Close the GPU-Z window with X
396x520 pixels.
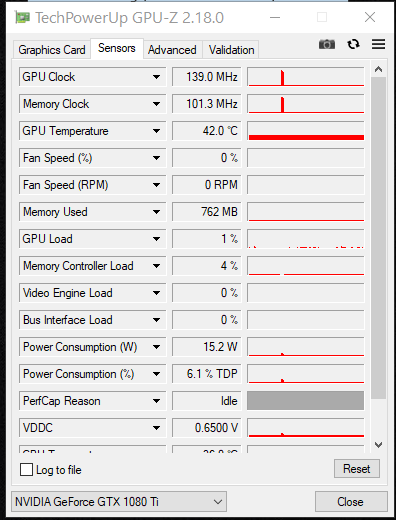[370, 17]
